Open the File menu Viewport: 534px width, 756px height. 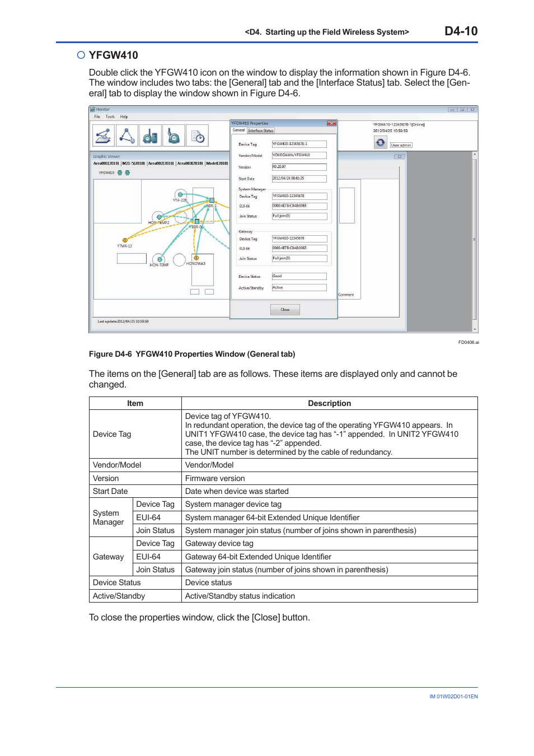(97, 117)
